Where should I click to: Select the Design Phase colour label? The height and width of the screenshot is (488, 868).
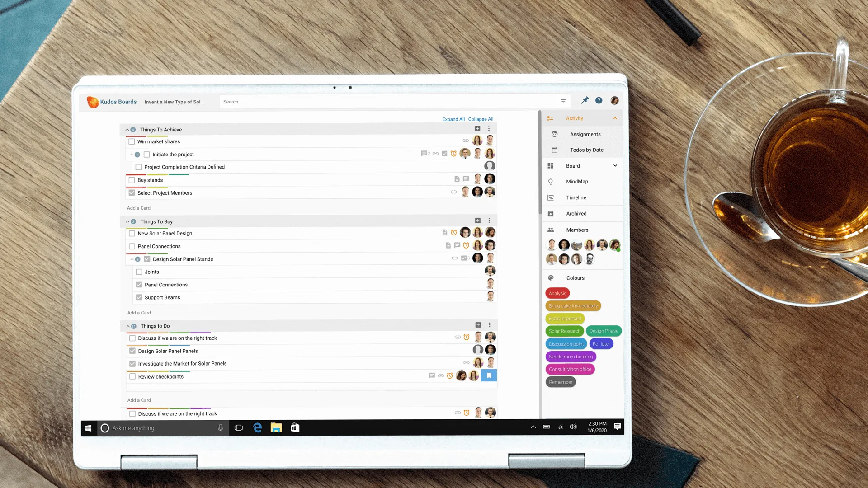click(604, 331)
